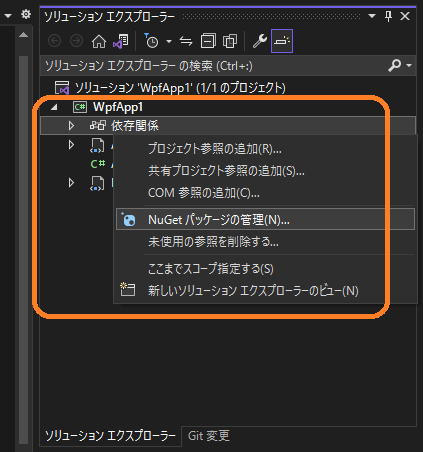Choose 共有プロジェクト参照の追加(S)... menu item

click(265, 171)
